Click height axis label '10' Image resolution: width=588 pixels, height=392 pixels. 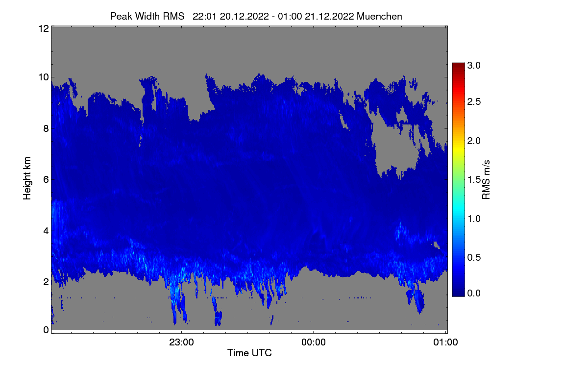(43, 77)
